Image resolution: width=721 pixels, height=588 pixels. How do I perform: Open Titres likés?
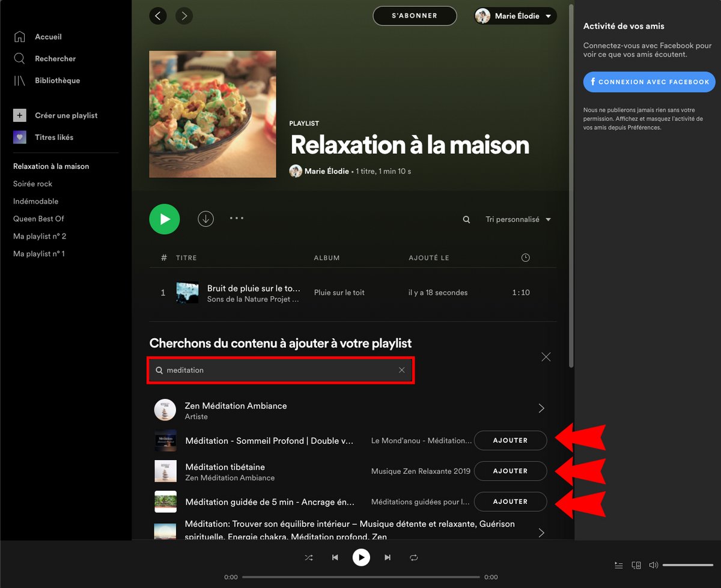click(54, 137)
